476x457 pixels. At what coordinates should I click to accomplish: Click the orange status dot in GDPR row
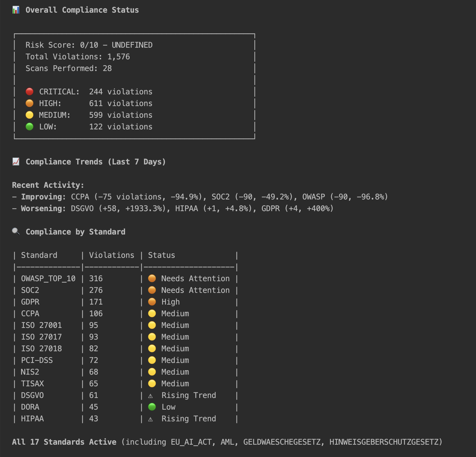point(152,302)
